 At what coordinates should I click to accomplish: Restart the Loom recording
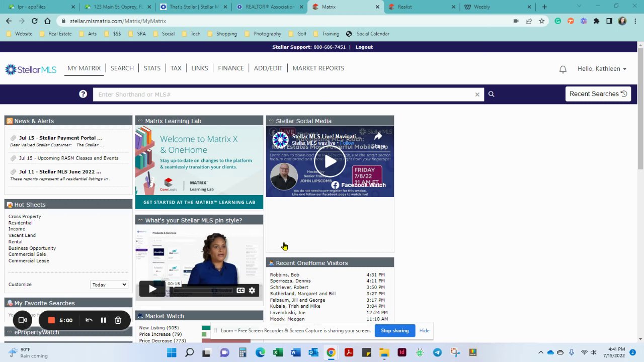pos(89,320)
